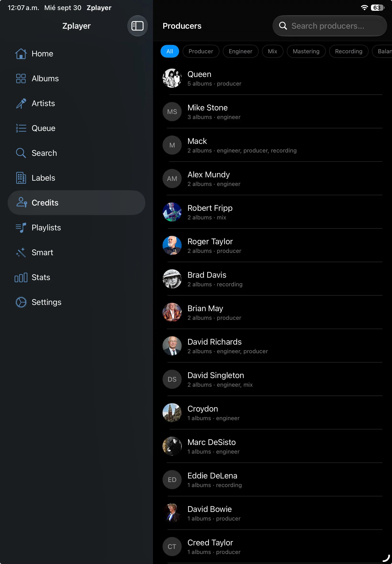Tap the MS initials avatar
Screen dimensions: 392x564
172,112
